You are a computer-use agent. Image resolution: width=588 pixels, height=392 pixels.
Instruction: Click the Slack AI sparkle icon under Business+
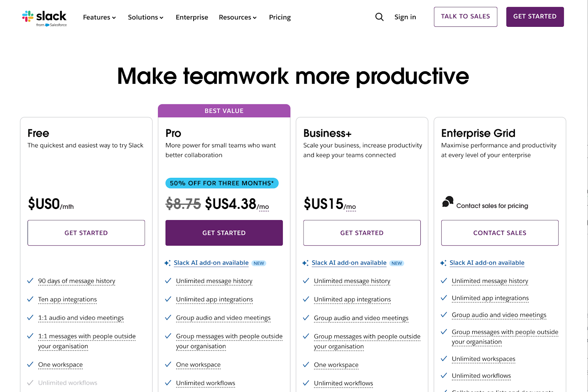pyautogui.click(x=306, y=263)
